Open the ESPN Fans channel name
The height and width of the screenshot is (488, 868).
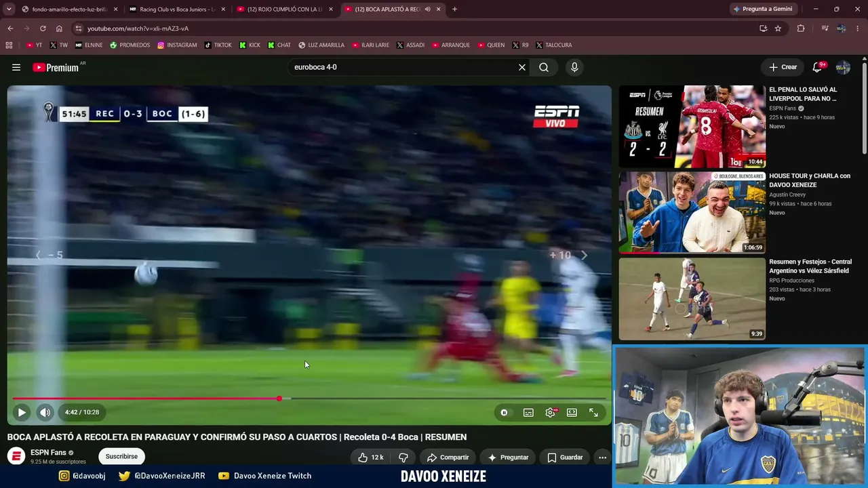[x=48, y=453]
